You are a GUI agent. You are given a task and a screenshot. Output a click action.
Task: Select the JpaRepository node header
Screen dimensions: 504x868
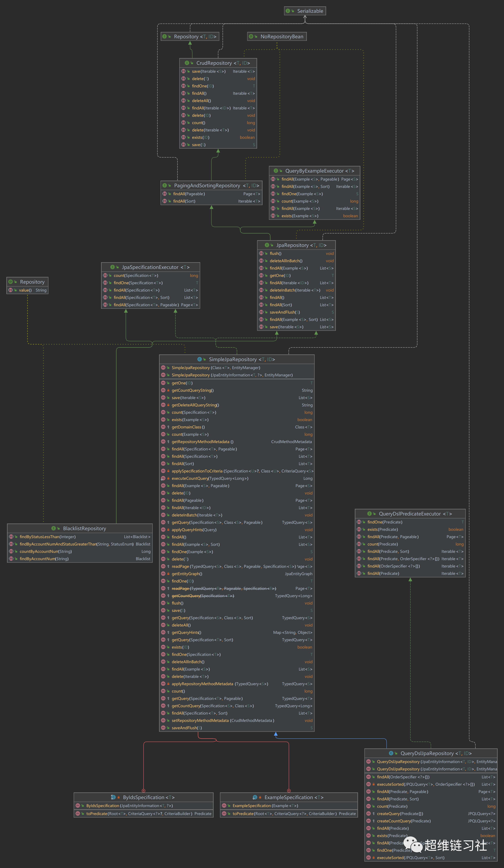click(x=292, y=245)
